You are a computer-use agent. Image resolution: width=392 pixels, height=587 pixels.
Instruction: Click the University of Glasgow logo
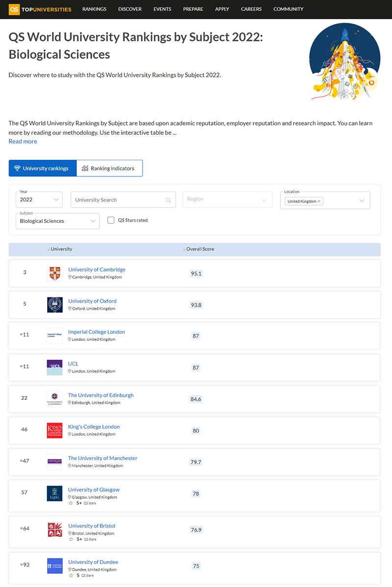[x=55, y=493]
